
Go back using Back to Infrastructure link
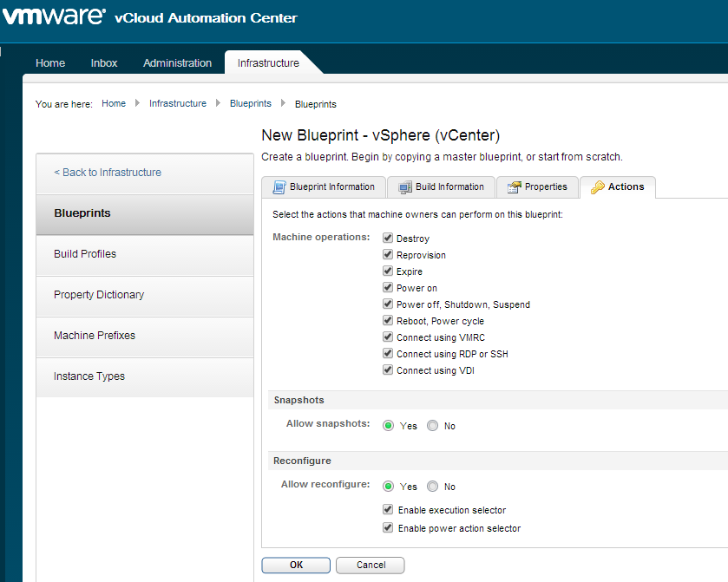click(108, 173)
